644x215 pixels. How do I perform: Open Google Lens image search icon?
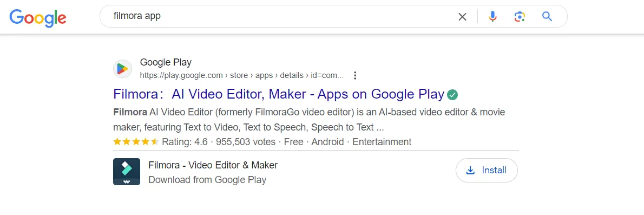(x=520, y=16)
